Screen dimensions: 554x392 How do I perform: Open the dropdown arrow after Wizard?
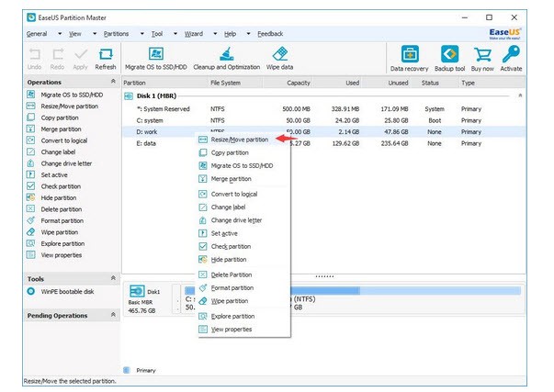(215, 34)
